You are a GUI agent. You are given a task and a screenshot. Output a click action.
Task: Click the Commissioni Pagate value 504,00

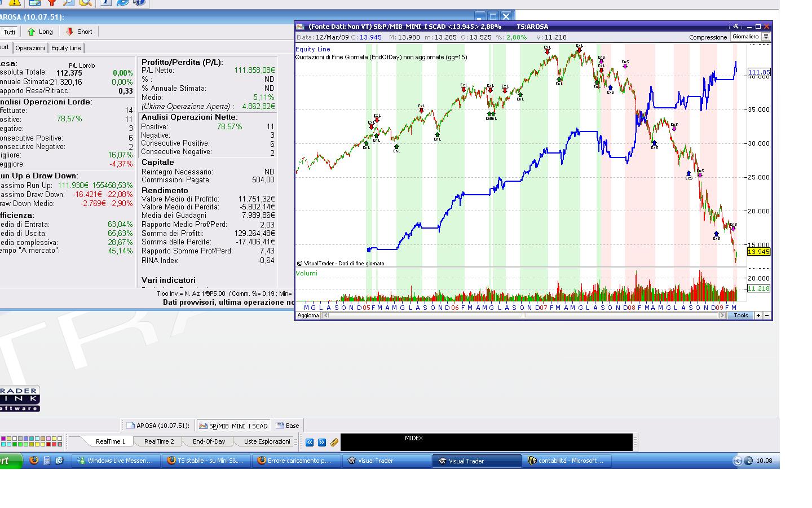point(263,180)
